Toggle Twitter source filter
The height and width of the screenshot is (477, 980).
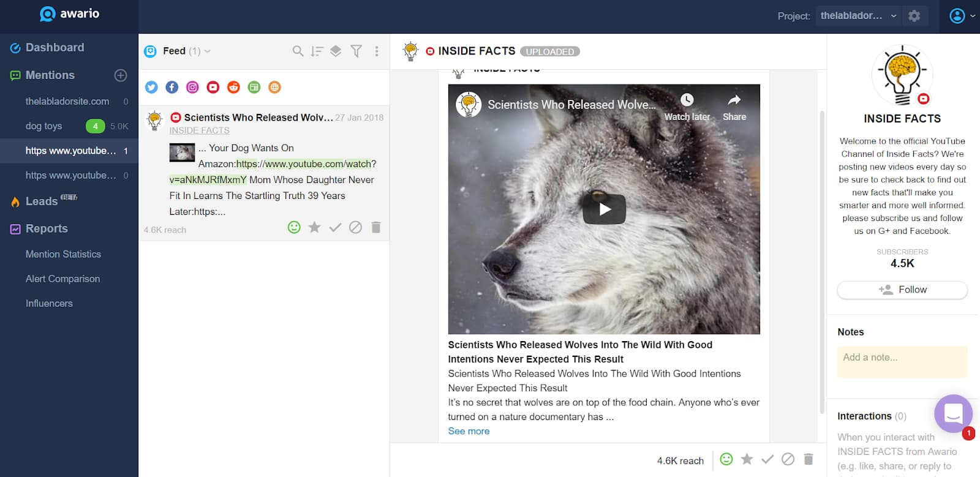(151, 88)
